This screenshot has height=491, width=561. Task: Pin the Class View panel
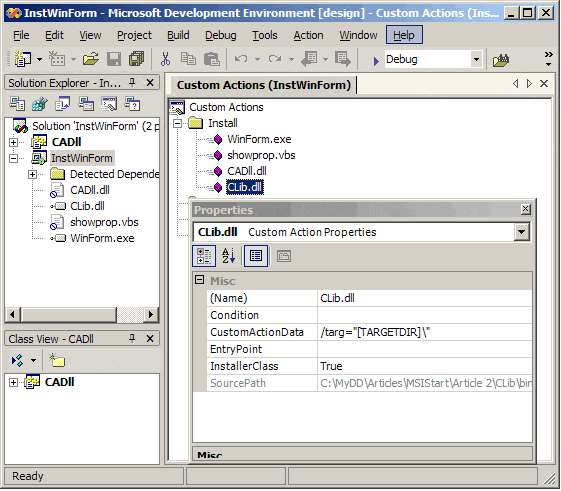pyautogui.click(x=132, y=339)
